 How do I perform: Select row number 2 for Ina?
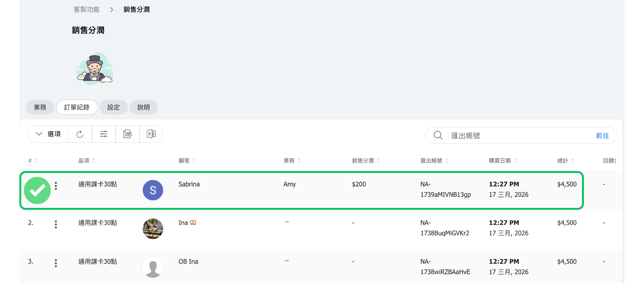coord(31,223)
